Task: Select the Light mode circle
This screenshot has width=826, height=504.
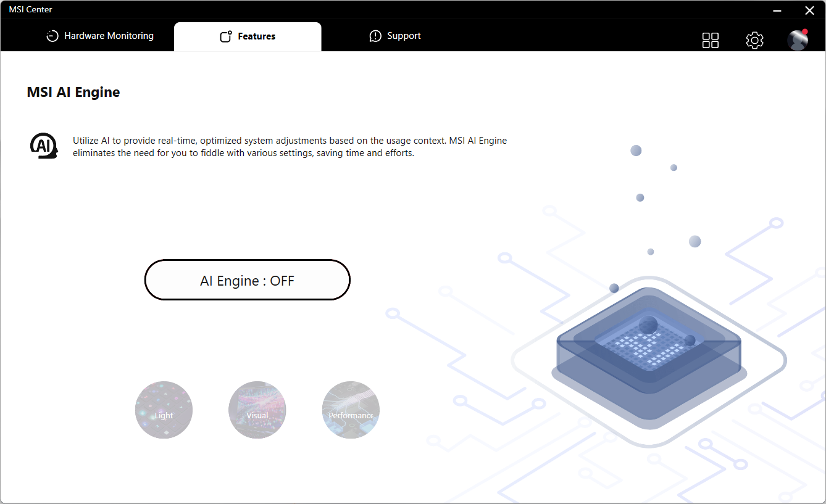Action: point(164,410)
